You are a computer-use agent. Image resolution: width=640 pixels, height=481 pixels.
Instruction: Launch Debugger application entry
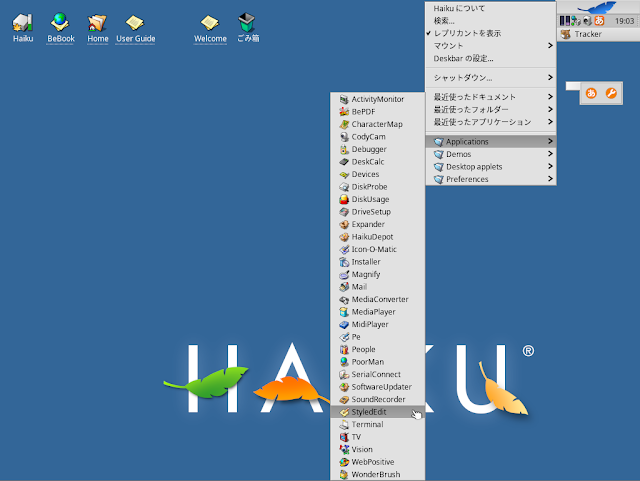coord(378,149)
